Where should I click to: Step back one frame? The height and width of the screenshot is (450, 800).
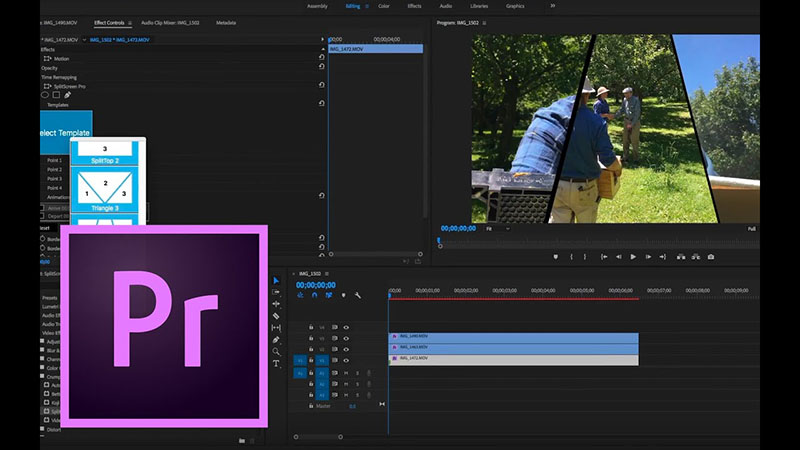point(618,257)
